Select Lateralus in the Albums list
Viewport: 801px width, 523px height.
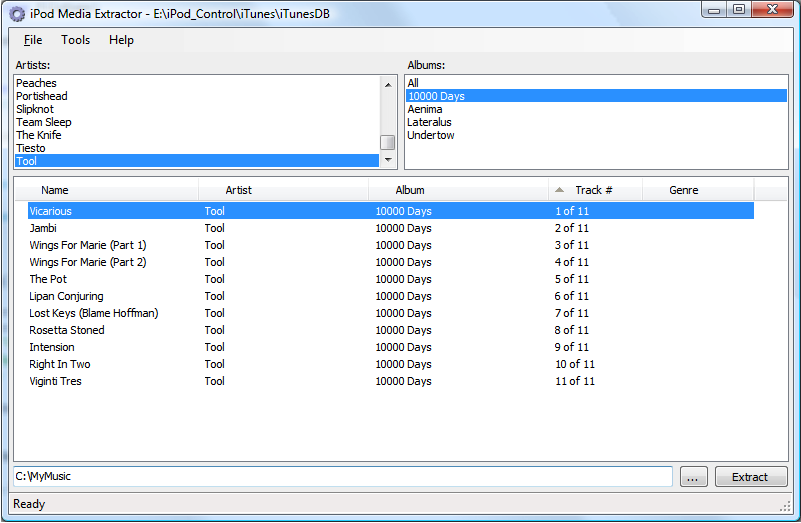[x=596, y=122]
